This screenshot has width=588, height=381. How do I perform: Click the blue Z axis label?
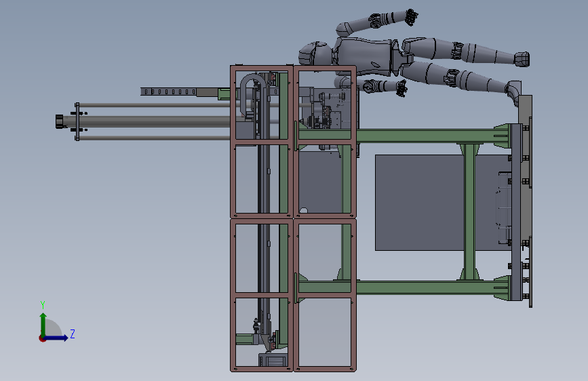coord(73,334)
